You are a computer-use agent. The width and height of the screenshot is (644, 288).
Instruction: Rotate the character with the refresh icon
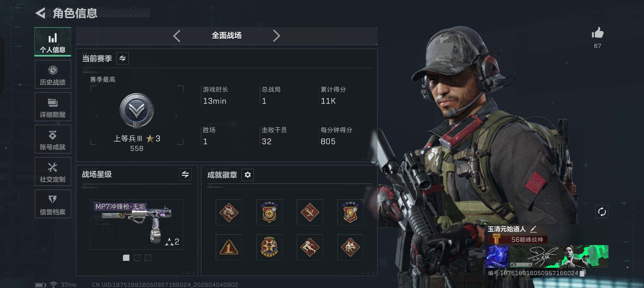tap(602, 212)
